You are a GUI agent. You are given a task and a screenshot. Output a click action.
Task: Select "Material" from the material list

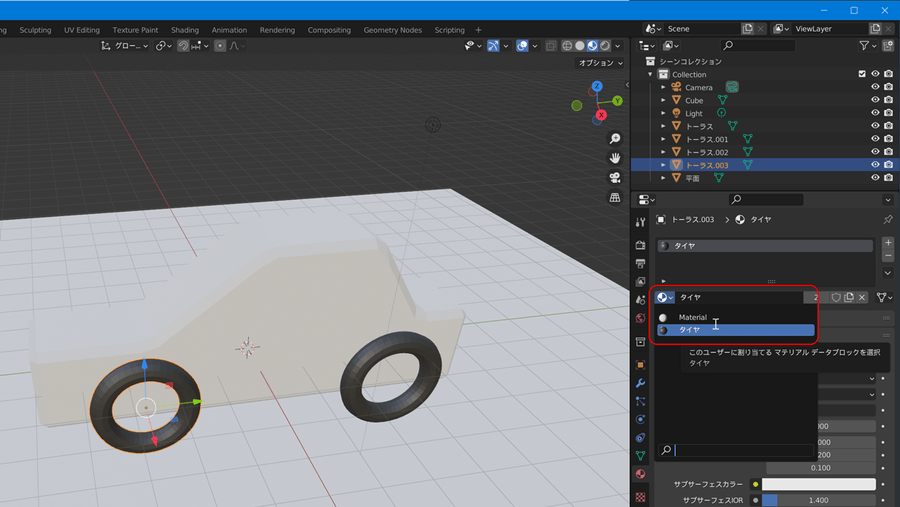click(693, 317)
